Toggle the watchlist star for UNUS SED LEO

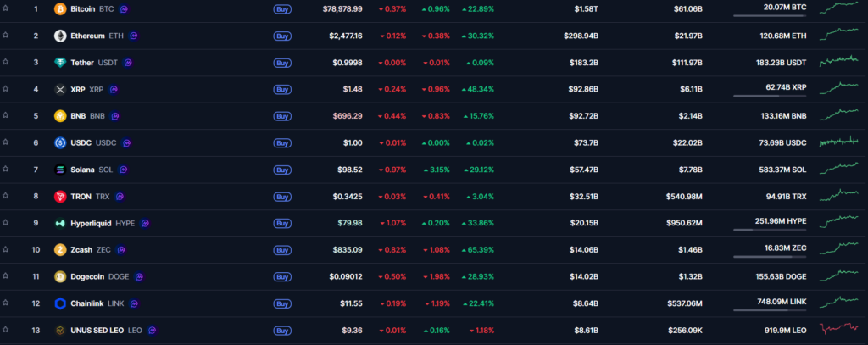[6, 329]
